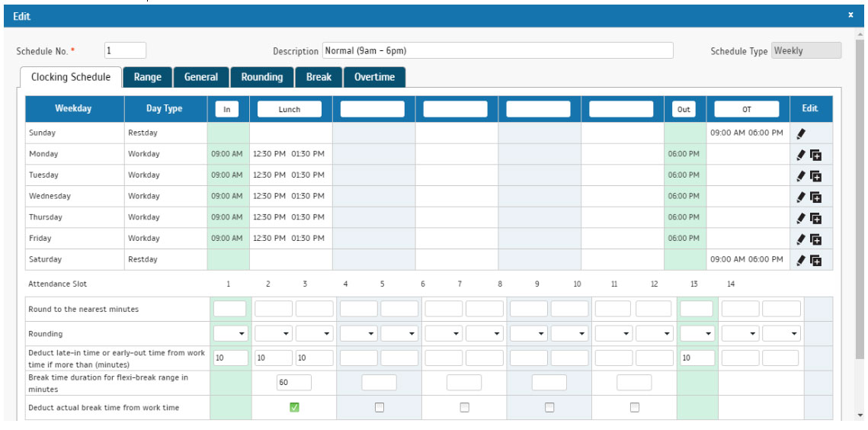The width and height of the screenshot is (868, 430).
Task: Click the Description text field
Action: point(498,50)
